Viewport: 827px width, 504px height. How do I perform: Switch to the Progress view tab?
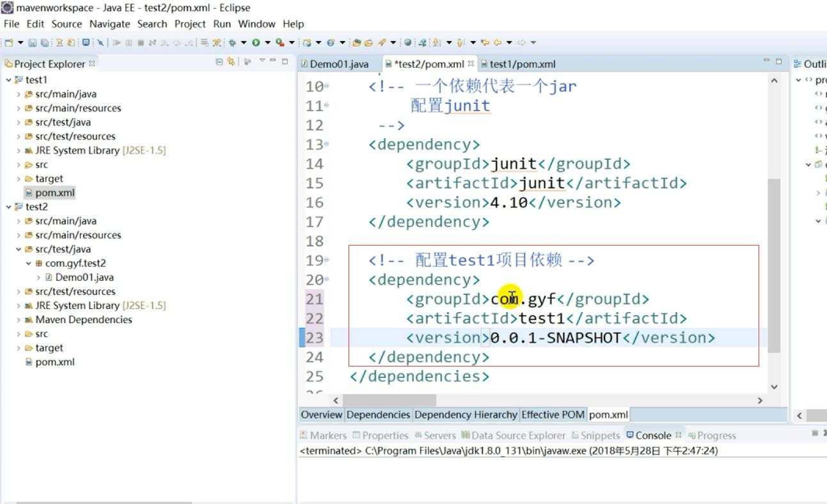click(712, 435)
